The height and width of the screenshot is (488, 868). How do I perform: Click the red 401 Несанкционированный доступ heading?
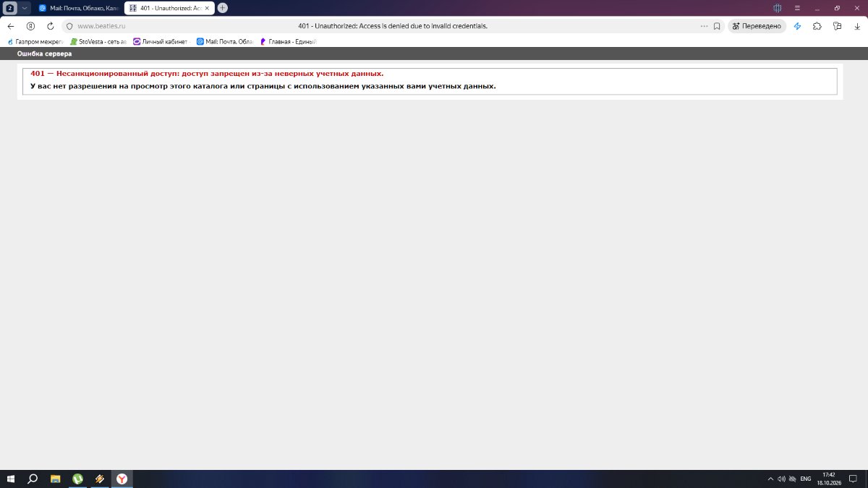[x=207, y=74]
